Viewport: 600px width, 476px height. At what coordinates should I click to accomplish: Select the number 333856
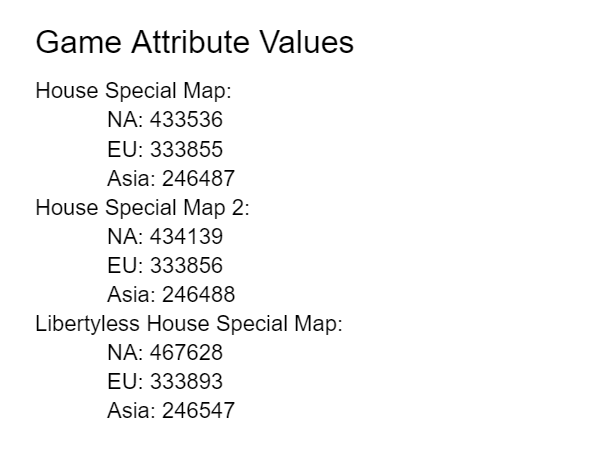186,266
